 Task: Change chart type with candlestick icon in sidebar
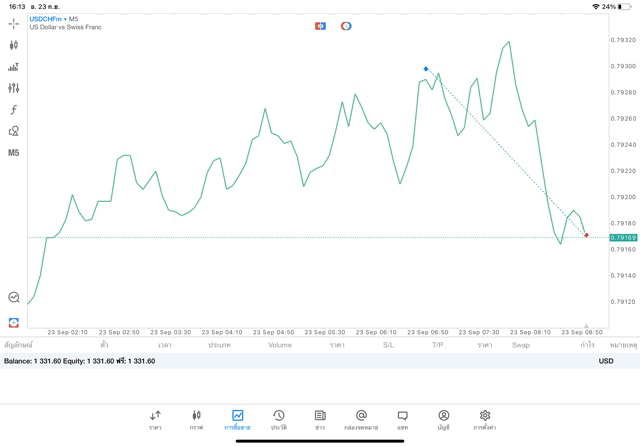point(14,45)
